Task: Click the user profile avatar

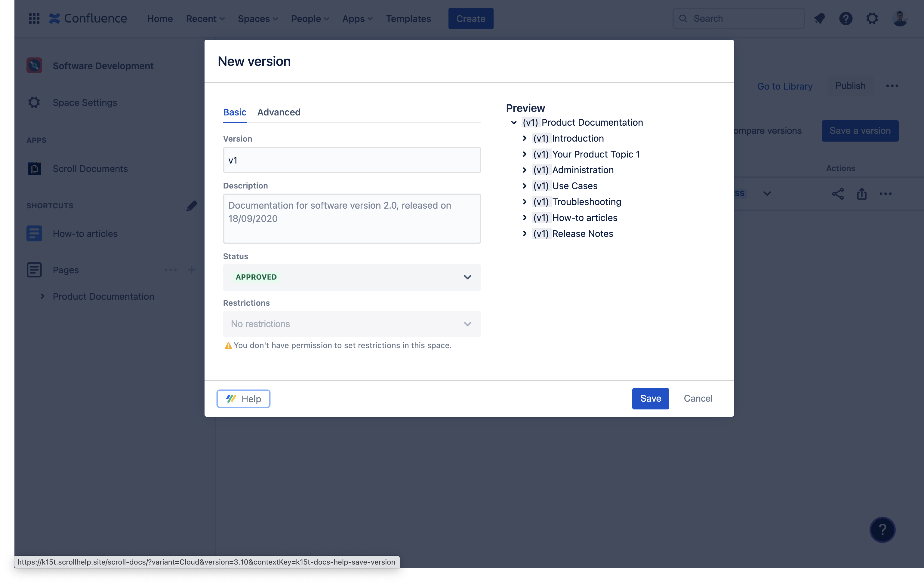Action: tap(900, 18)
